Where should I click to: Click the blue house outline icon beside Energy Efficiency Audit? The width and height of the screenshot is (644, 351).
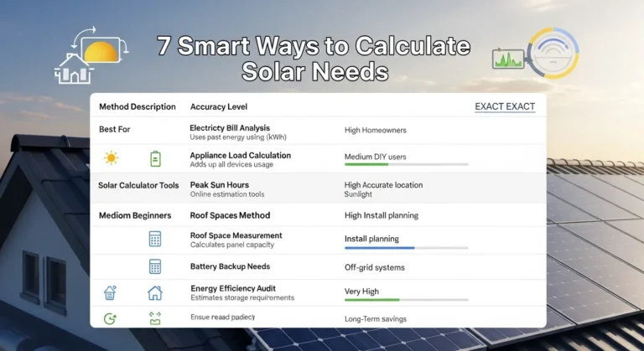(155, 293)
